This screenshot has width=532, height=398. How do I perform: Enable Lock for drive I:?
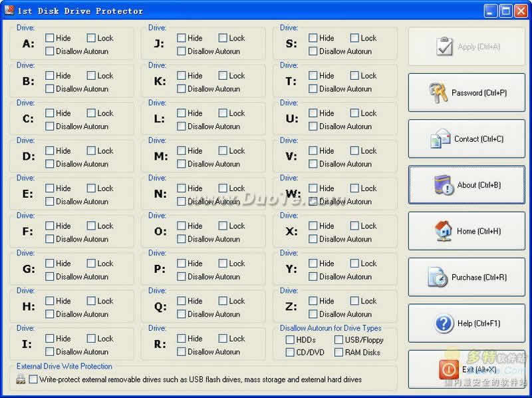coord(91,338)
